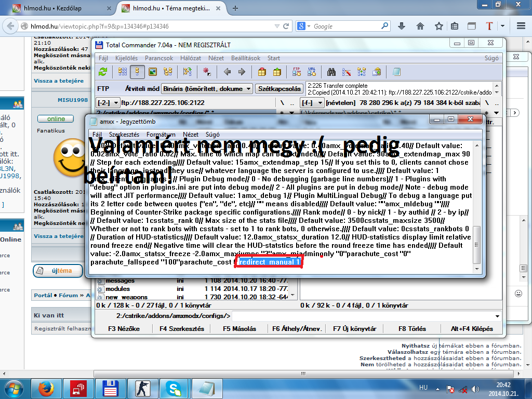The image size is (532, 399).
Task: Select modules ini file row
Action: pos(192,289)
